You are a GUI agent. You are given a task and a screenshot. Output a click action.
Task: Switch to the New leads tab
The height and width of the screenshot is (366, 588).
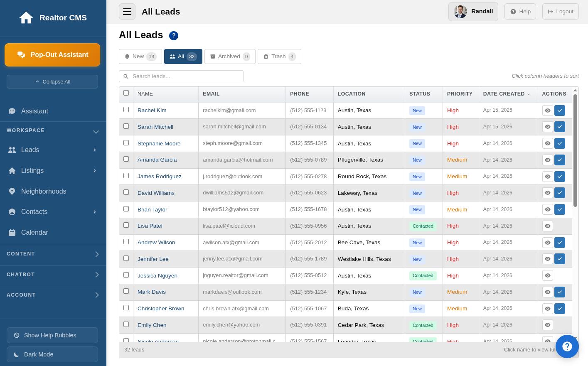[140, 56]
